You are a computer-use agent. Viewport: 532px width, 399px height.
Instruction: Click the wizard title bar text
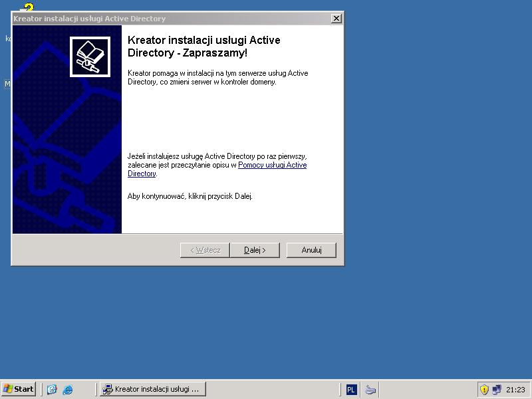(x=89, y=19)
